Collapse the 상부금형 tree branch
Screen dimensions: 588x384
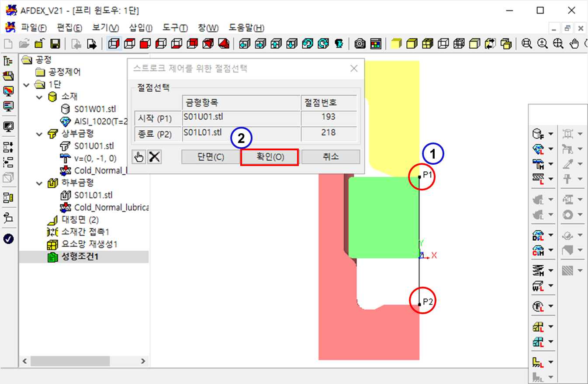(40, 134)
